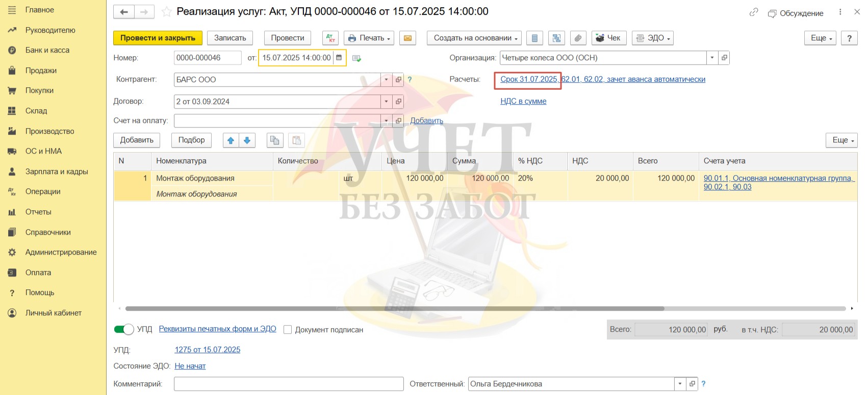Open the calendar picker in the date field
The image size is (868, 395).
coord(339,58)
